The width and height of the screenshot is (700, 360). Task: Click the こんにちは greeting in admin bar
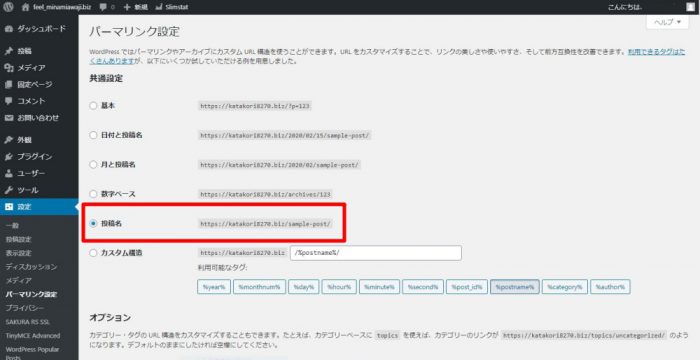click(625, 7)
